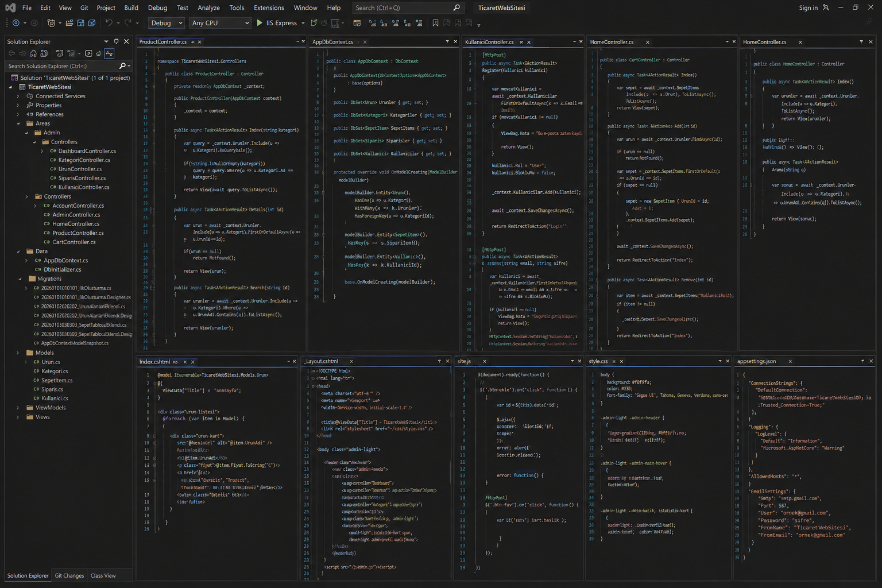
Task: Click the Save All toolbar icon
Action: pos(92,23)
